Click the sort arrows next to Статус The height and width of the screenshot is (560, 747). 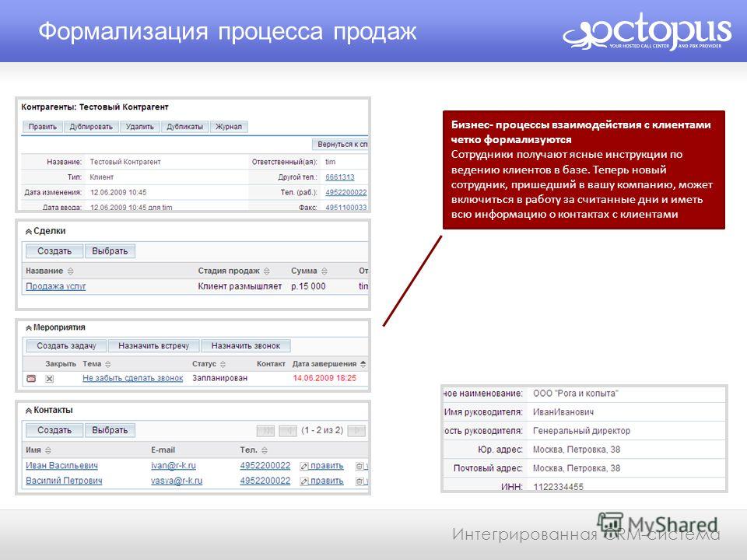[x=223, y=364]
